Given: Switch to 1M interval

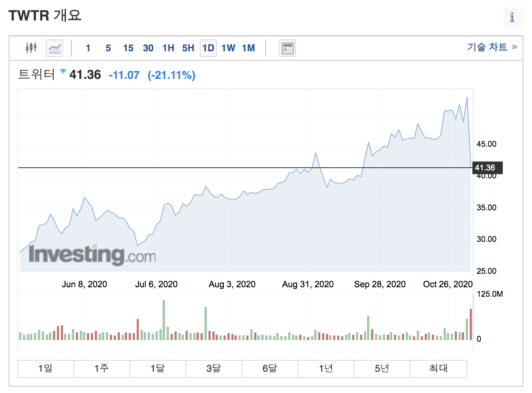Looking at the screenshot, I should pyautogui.click(x=249, y=48).
